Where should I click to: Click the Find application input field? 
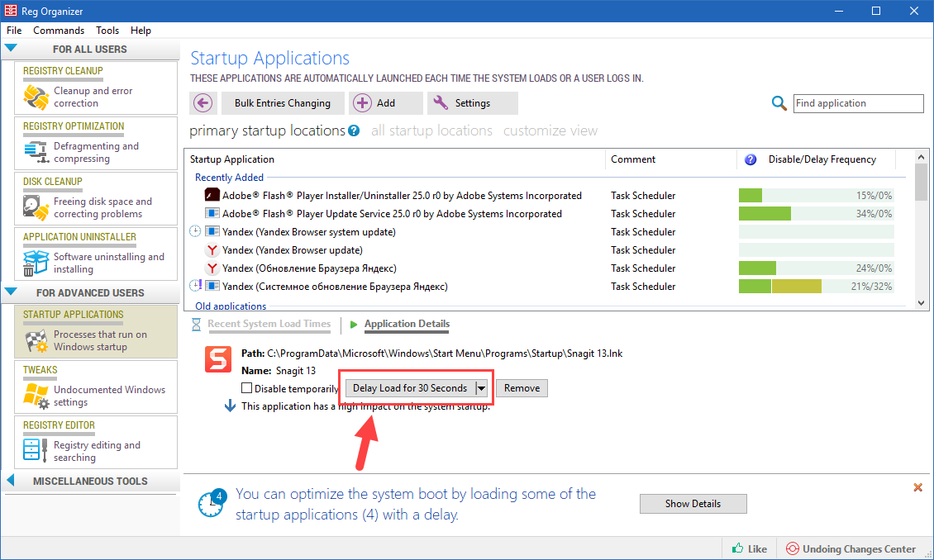point(858,103)
